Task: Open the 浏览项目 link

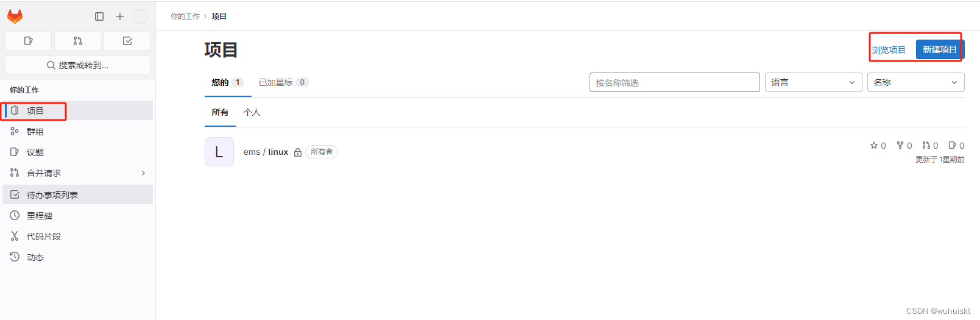Action: [x=888, y=50]
